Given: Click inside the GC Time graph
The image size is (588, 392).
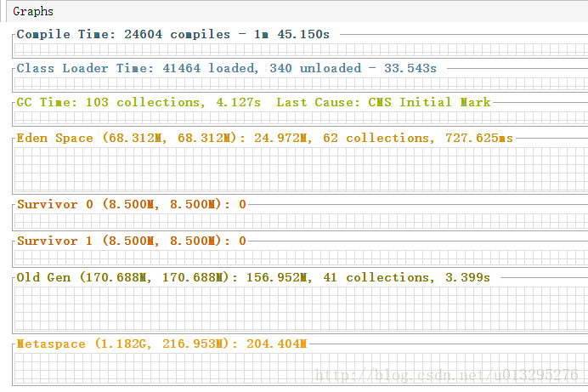Looking at the screenshot, I should [x=301, y=118].
